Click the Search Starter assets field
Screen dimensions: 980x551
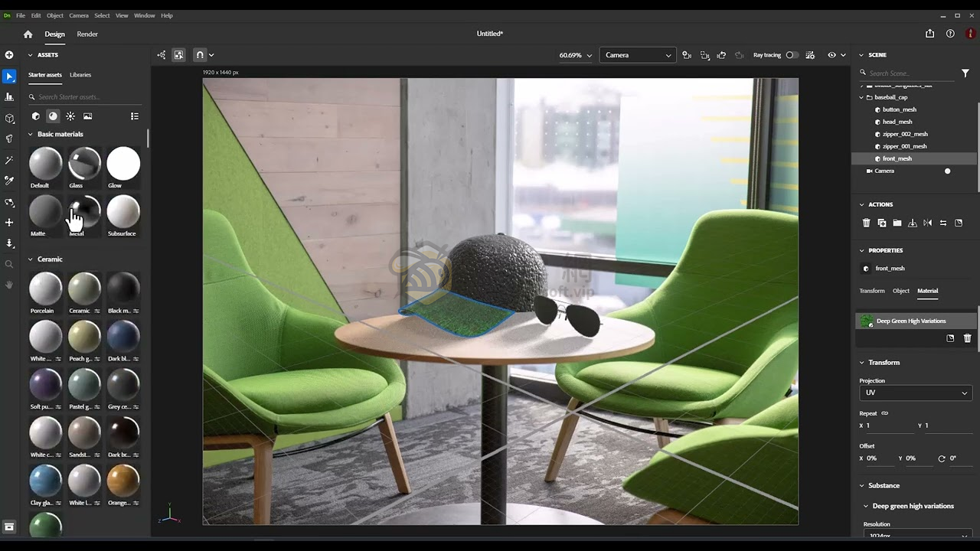click(84, 97)
